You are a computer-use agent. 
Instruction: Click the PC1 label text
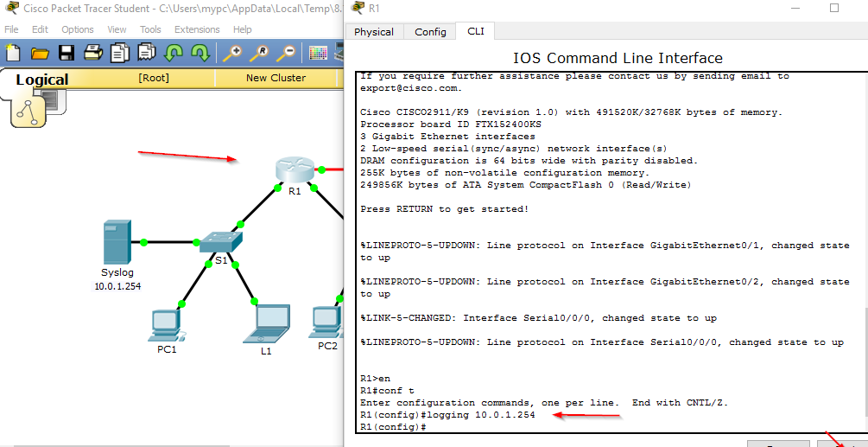[167, 349]
